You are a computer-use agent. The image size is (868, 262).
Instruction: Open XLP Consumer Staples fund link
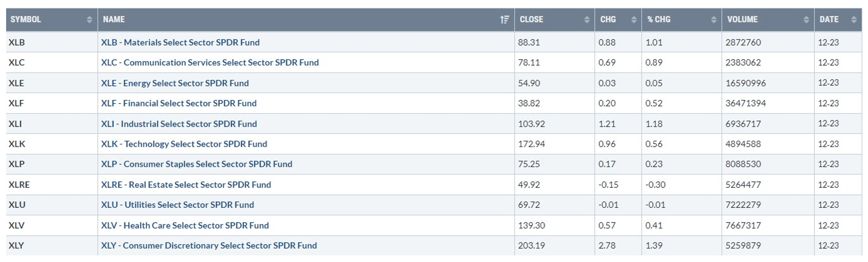click(x=197, y=164)
